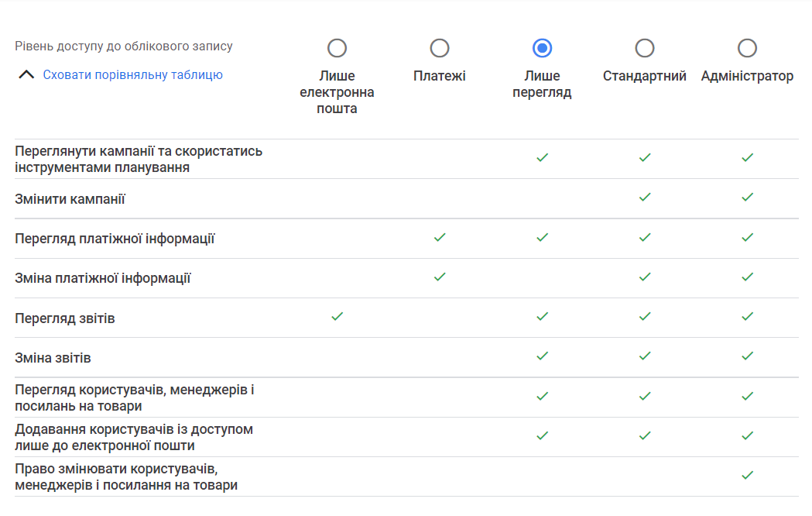Screen dimensions: 812x516
Task: Choose the 'Адміністратор' access radio button
Action: pyautogui.click(x=747, y=48)
